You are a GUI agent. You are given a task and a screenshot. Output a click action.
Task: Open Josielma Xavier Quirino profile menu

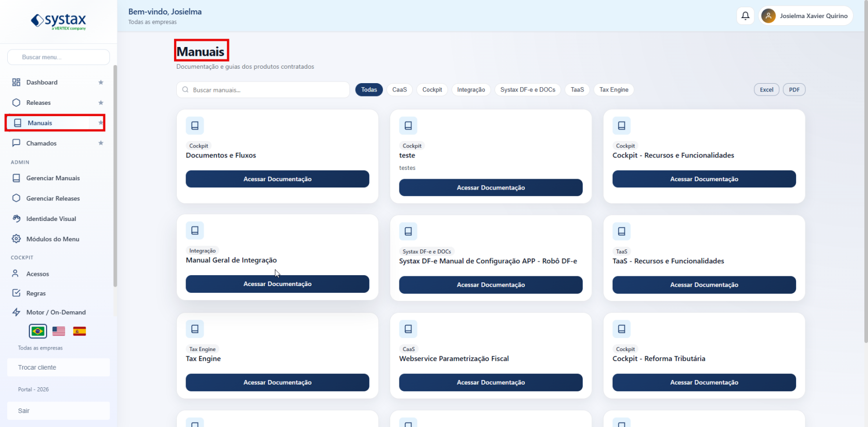tap(806, 16)
